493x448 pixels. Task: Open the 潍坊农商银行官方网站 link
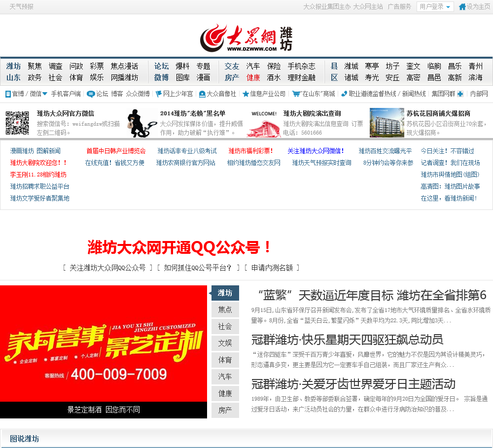click(x=186, y=163)
